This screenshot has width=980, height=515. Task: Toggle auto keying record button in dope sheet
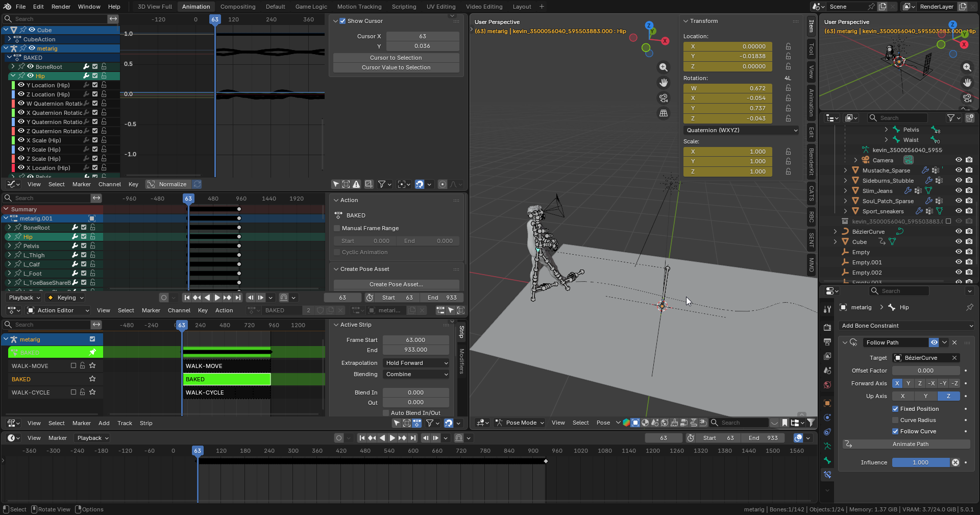click(x=163, y=298)
